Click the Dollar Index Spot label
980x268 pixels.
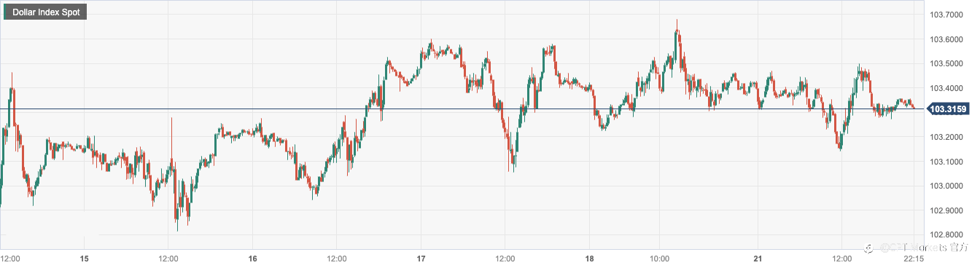click(x=46, y=12)
